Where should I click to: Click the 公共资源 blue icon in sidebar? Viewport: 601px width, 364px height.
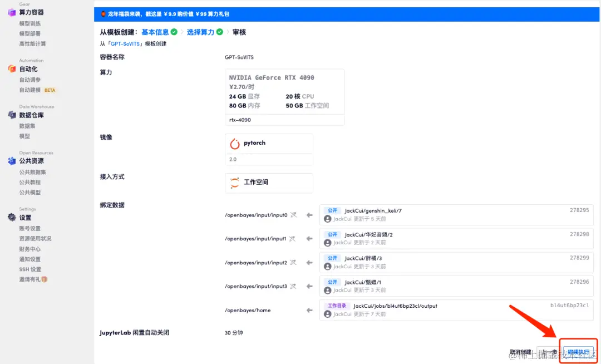pyautogui.click(x=12, y=161)
